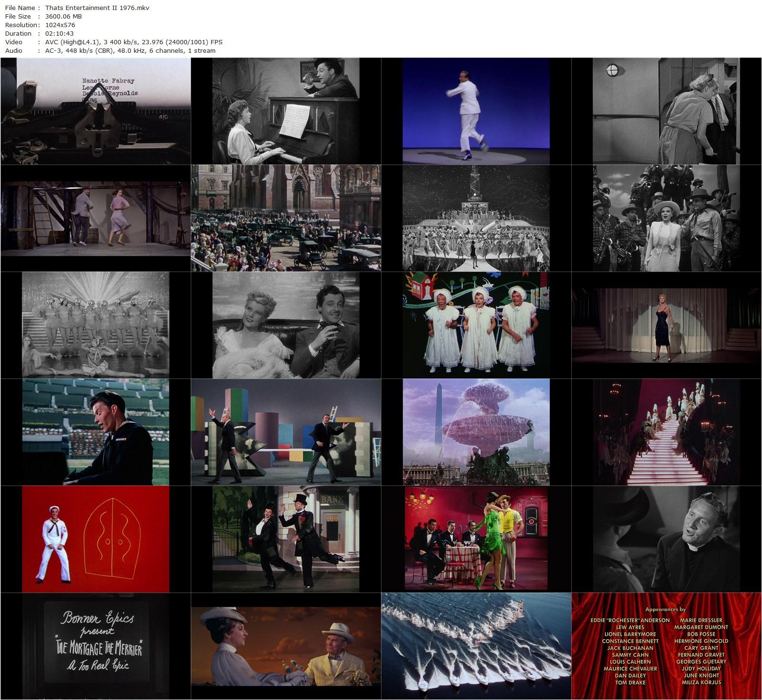Select the woman playing piano thumbnail
The width and height of the screenshot is (762, 700).
click(x=286, y=111)
